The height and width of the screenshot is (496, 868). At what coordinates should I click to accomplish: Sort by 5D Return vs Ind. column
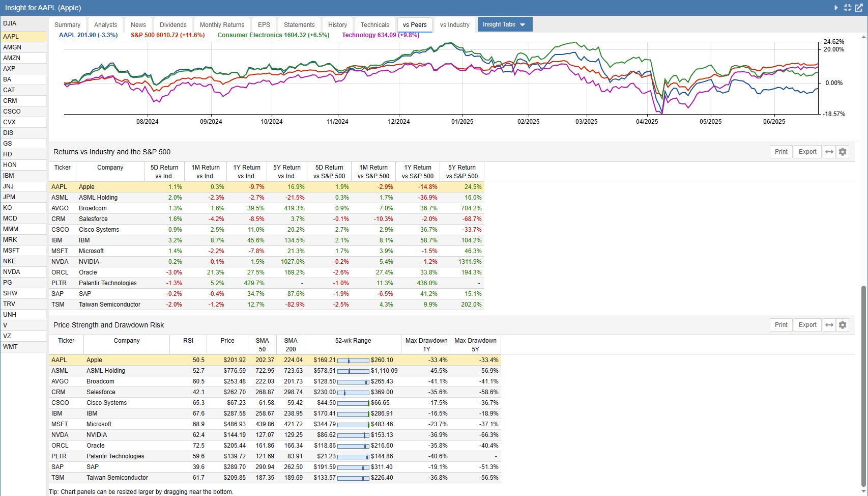(164, 172)
